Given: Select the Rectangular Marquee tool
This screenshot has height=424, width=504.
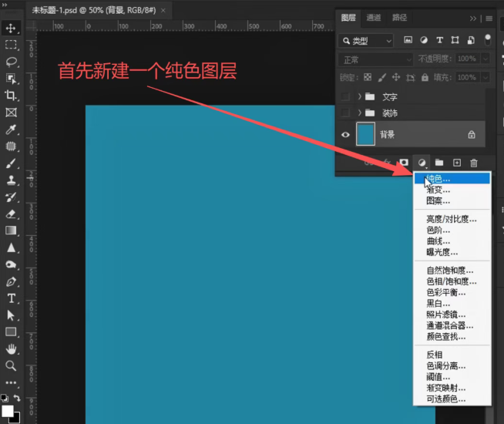Looking at the screenshot, I should click(x=11, y=45).
